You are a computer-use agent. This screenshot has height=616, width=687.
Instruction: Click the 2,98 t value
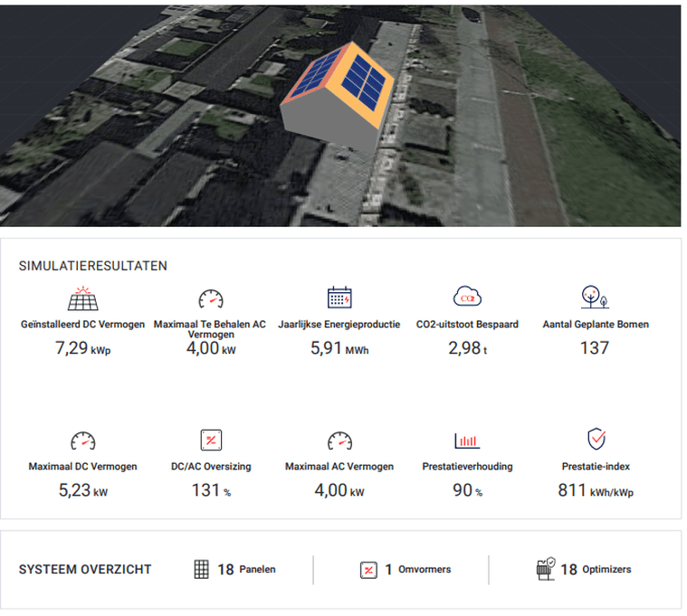point(467,348)
